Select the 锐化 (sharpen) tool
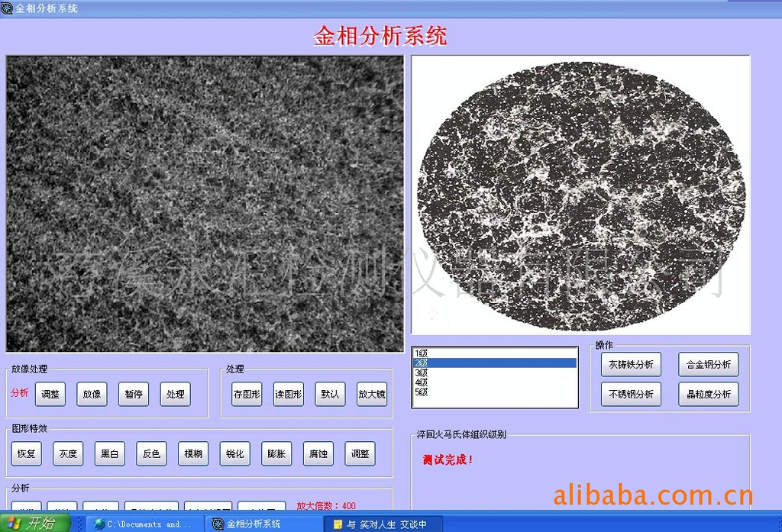This screenshot has width=782, height=532. click(x=234, y=453)
